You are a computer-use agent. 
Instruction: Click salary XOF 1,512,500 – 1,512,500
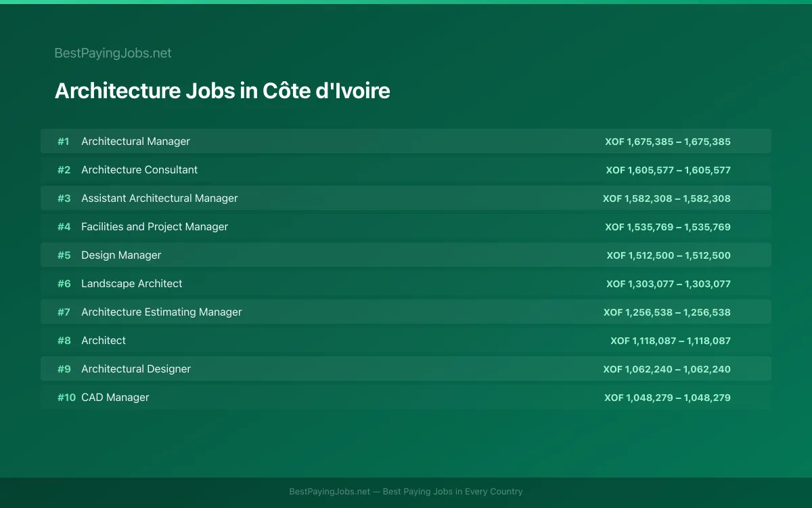[669, 255]
